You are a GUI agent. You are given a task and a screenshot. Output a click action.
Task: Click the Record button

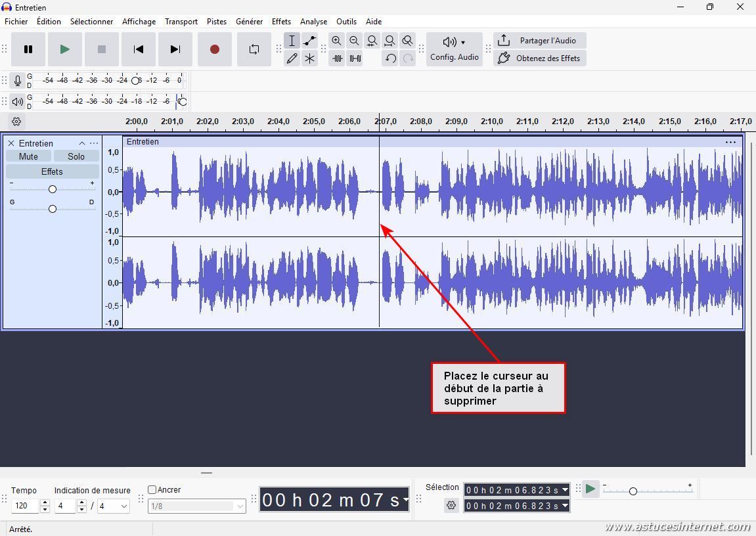[x=214, y=49]
